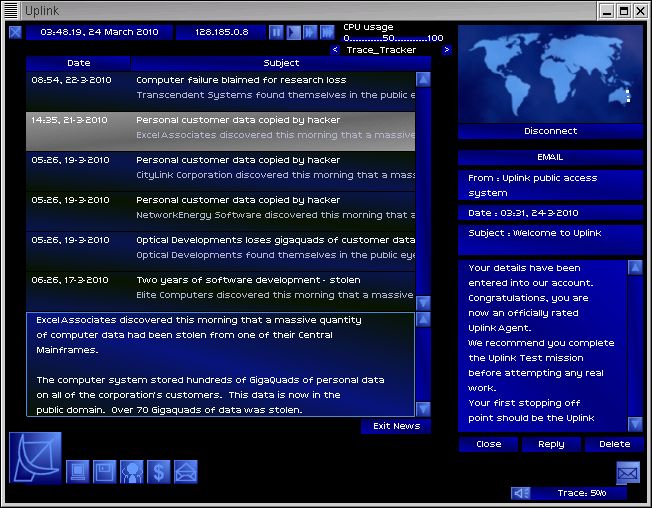Reply to the Welcome to Uplink email
This screenshot has width=652, height=508.
[551, 444]
